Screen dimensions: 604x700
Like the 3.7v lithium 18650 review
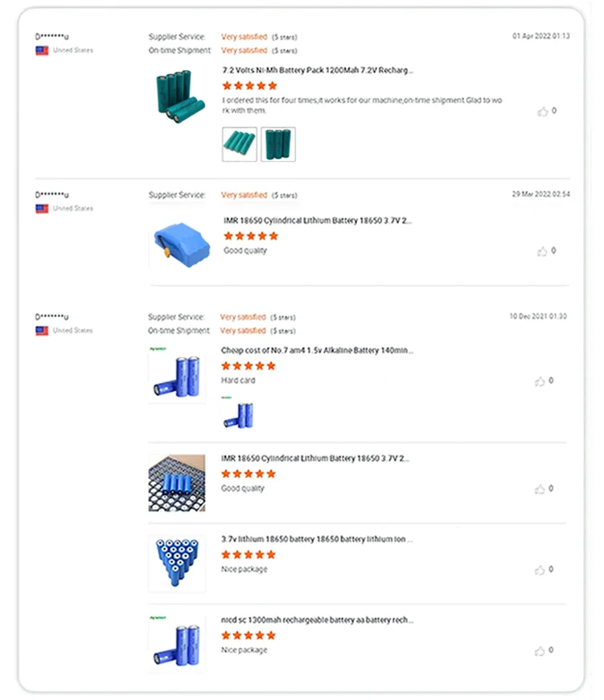540,570
